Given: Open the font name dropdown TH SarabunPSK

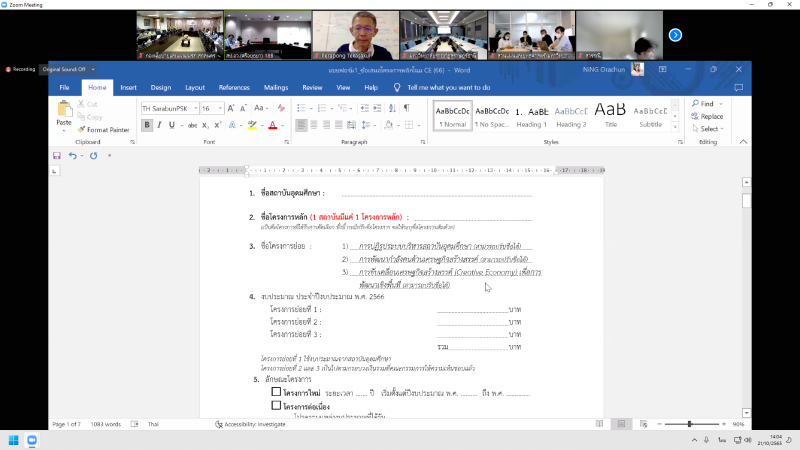Looking at the screenshot, I should coord(194,107).
